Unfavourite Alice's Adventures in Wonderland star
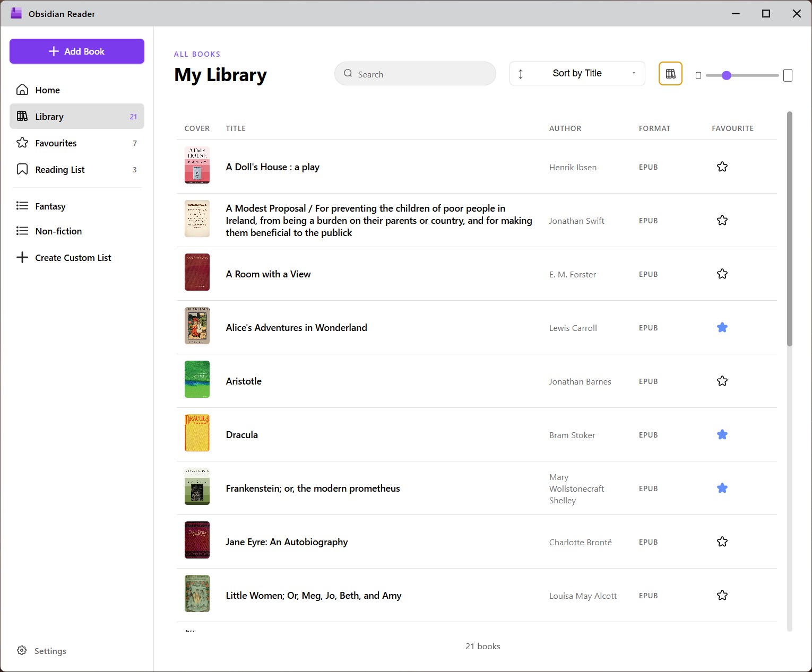 [722, 327]
